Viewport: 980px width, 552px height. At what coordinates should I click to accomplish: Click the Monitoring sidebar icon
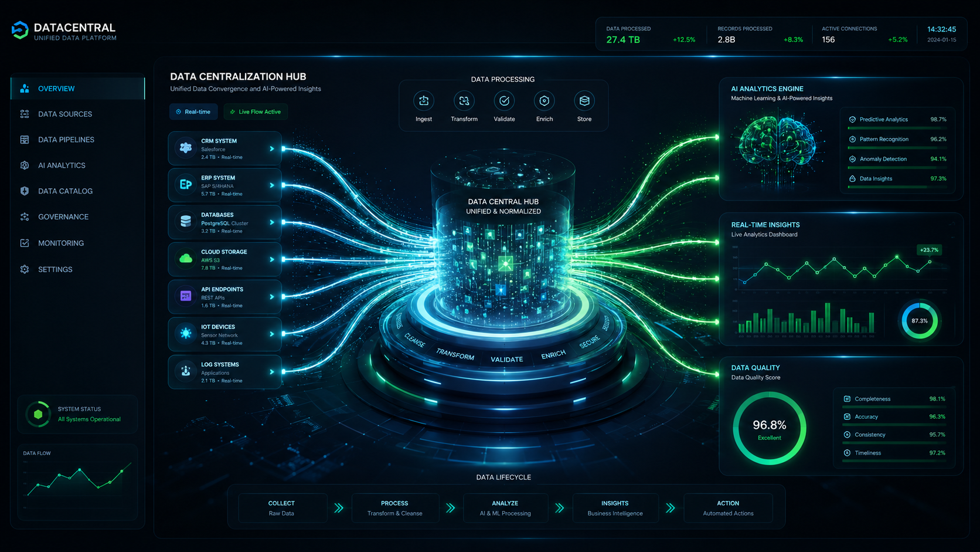point(25,243)
